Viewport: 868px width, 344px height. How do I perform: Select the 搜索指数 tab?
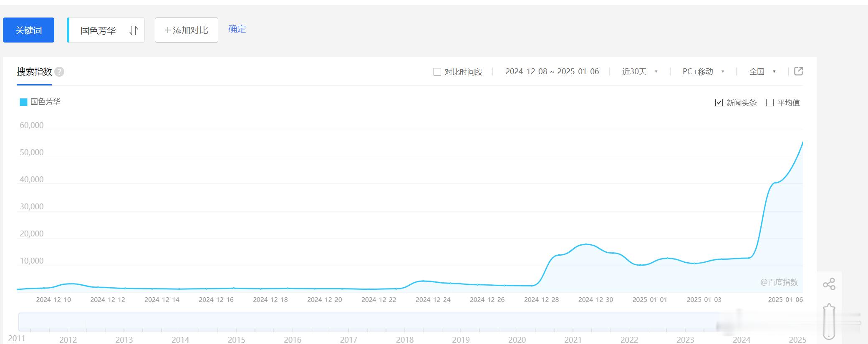coord(34,72)
